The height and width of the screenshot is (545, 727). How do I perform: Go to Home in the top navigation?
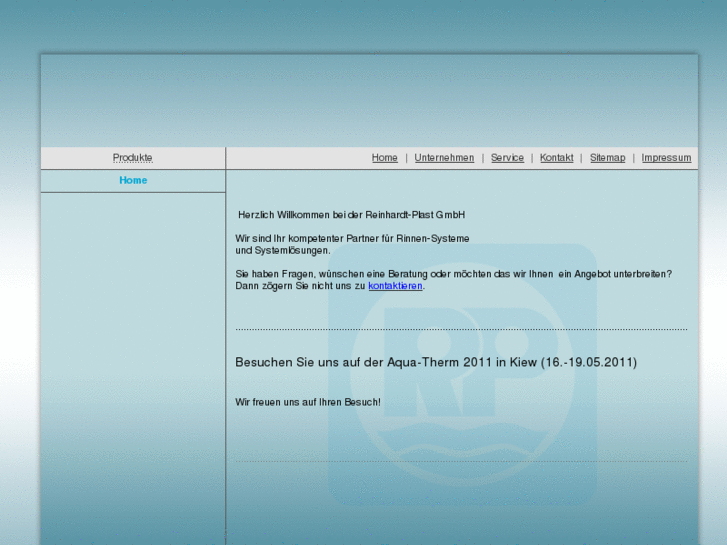(x=384, y=158)
